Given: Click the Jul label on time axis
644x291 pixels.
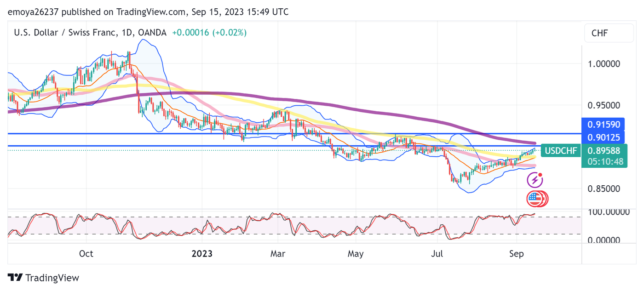Looking at the screenshot, I should coord(437,254).
